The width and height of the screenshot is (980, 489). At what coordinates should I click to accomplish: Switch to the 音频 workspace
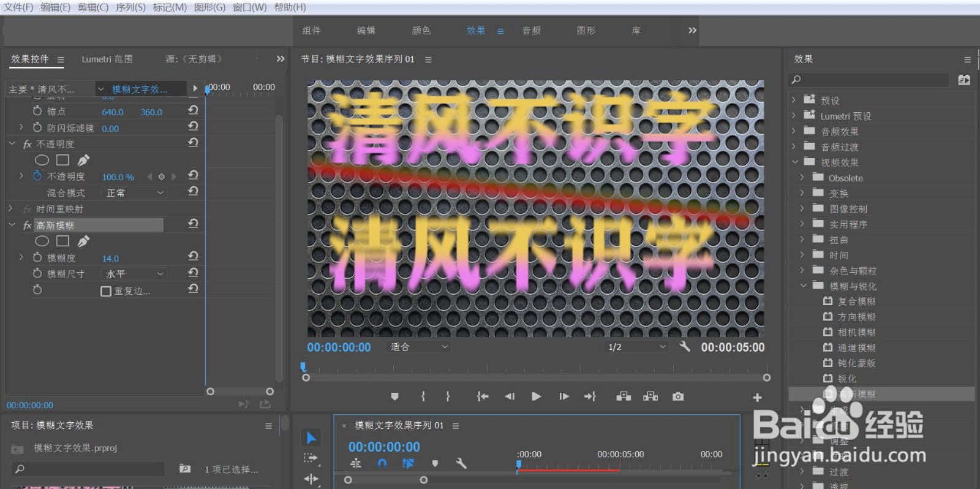[x=531, y=31]
